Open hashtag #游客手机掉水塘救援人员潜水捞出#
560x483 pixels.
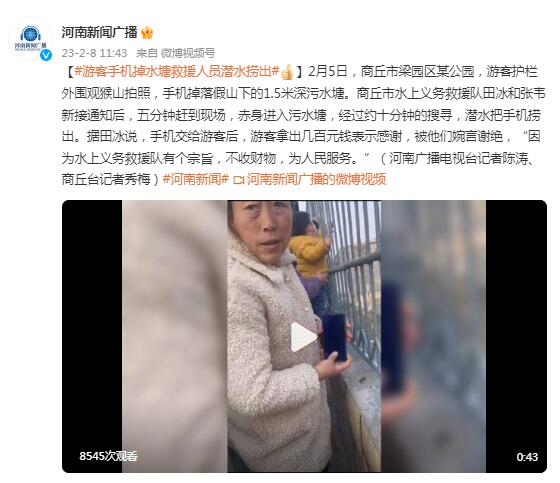[x=177, y=71]
